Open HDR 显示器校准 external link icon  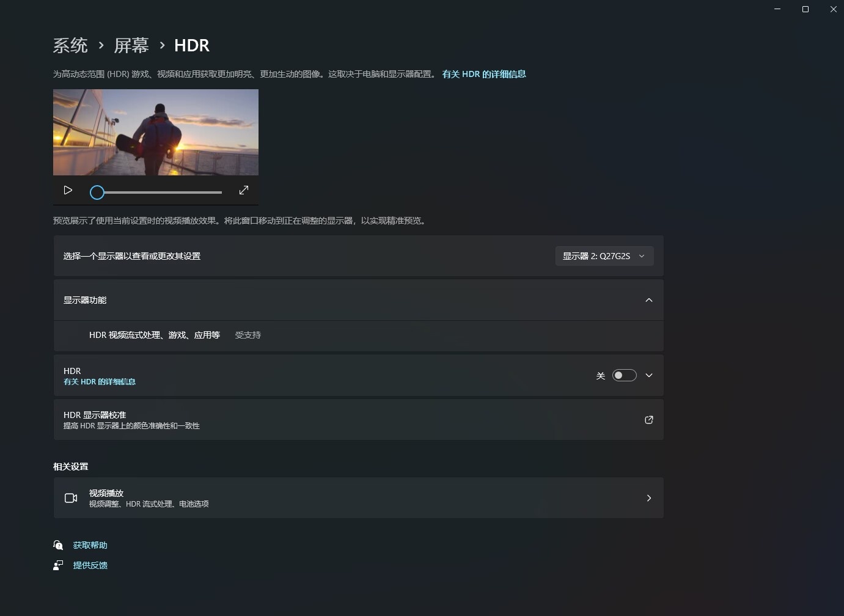pos(649,420)
